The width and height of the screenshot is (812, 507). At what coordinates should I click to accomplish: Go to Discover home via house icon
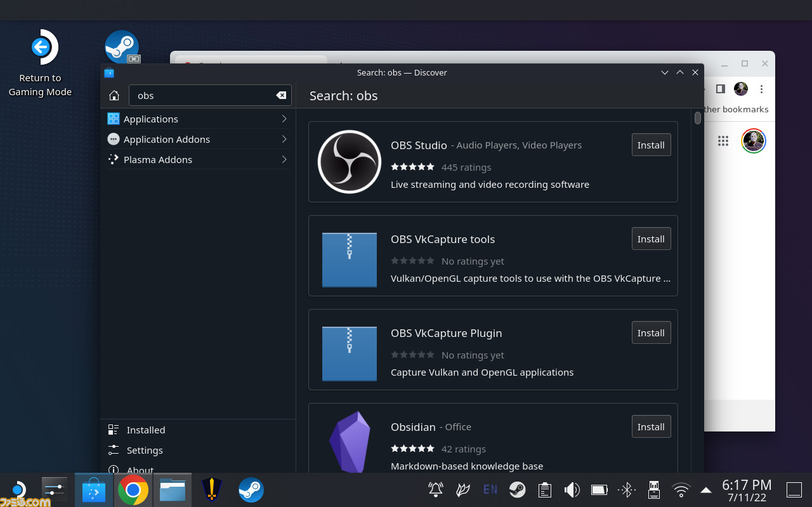click(114, 96)
